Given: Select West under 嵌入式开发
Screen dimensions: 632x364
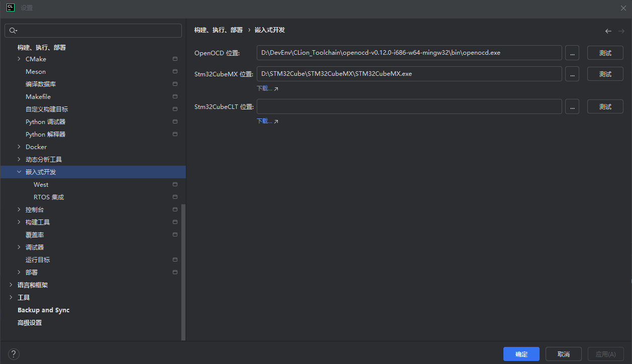Looking at the screenshot, I should (x=41, y=184).
